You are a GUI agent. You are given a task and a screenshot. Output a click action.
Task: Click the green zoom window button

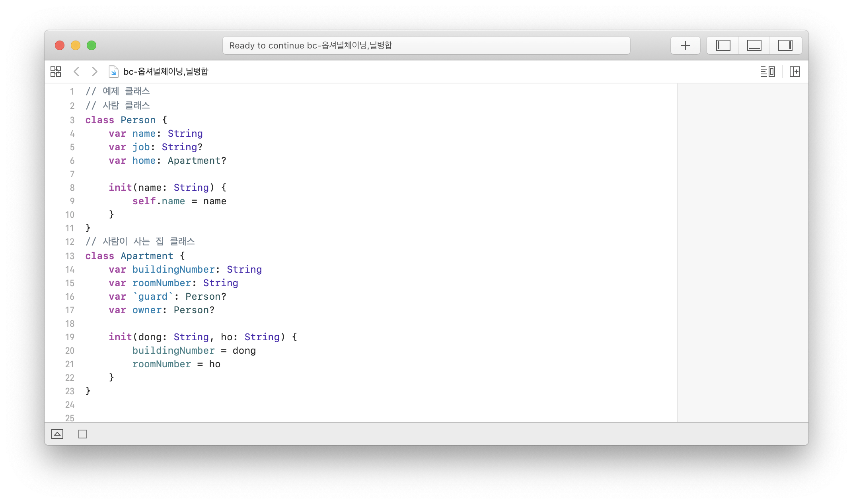pyautogui.click(x=92, y=45)
